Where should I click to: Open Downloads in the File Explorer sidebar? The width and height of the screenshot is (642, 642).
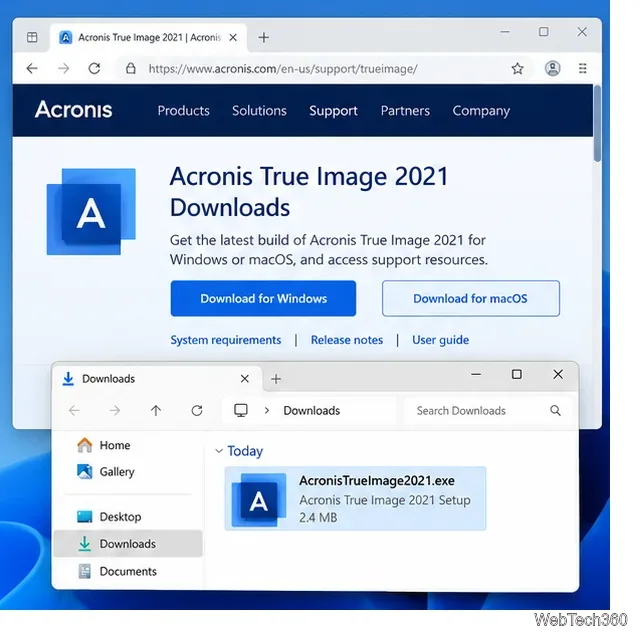coord(128,544)
